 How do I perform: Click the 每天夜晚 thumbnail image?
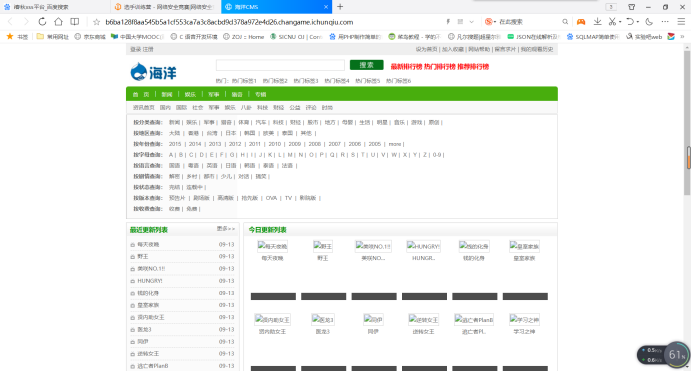click(x=272, y=246)
